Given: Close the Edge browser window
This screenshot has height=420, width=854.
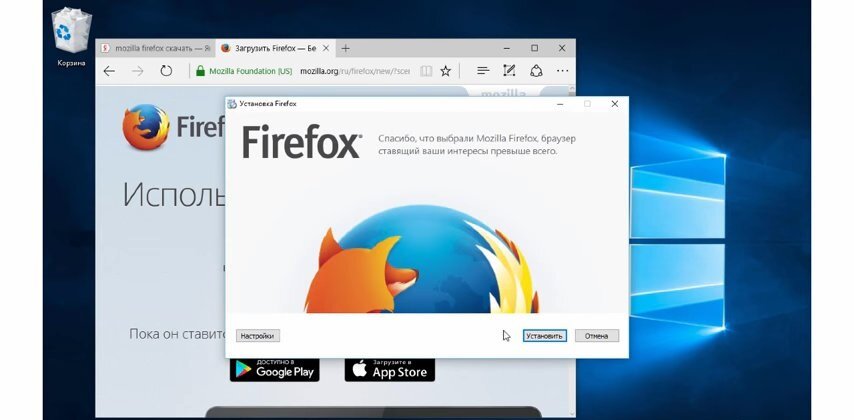Looking at the screenshot, I should coord(562,48).
